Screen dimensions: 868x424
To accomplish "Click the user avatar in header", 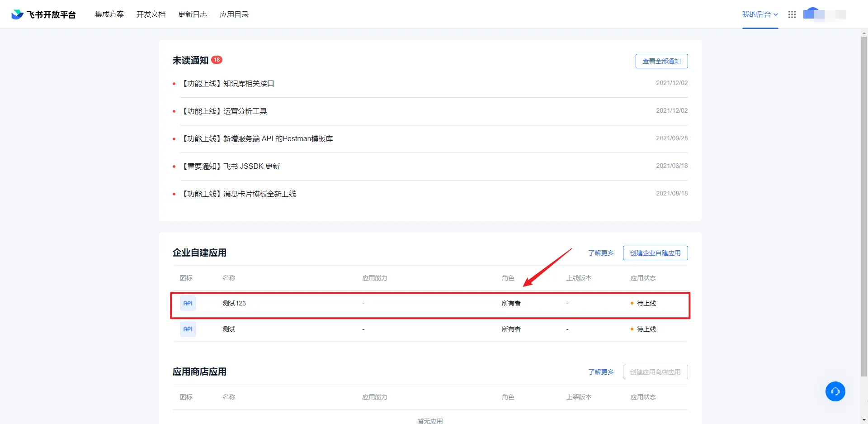I will pyautogui.click(x=812, y=14).
